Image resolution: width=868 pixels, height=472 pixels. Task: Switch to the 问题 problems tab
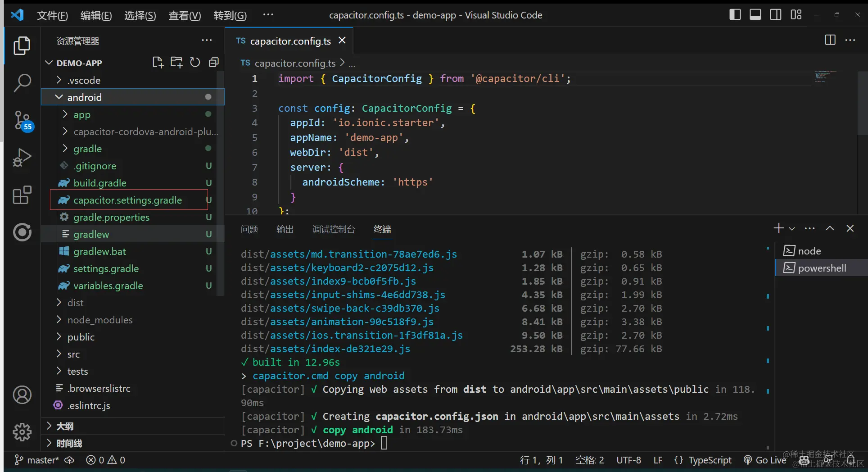pos(249,229)
